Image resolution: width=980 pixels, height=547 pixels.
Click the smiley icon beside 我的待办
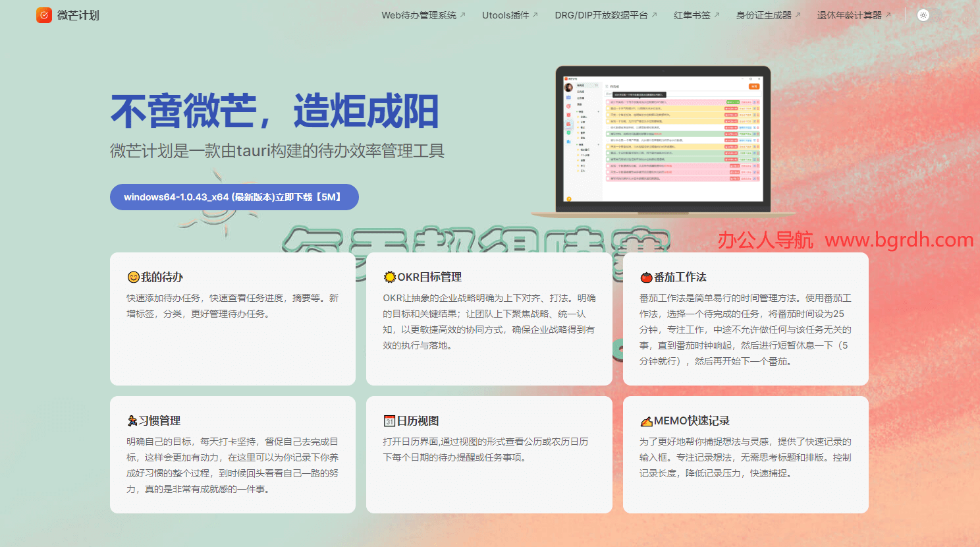pyautogui.click(x=133, y=277)
